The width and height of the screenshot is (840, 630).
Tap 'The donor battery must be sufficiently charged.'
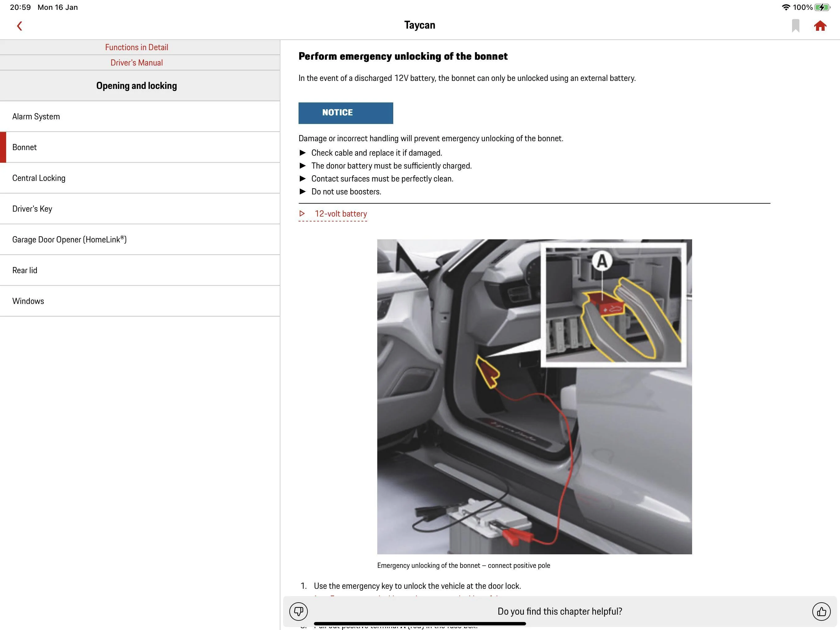[x=391, y=166]
